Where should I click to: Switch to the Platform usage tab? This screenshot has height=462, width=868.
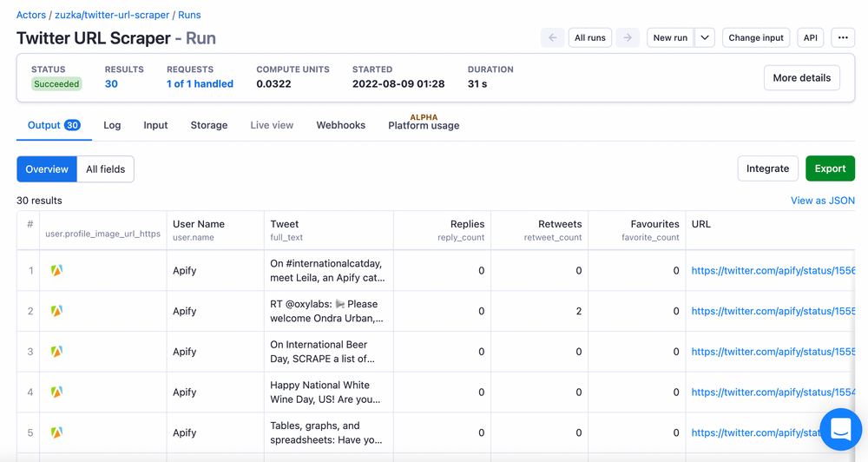coord(424,126)
